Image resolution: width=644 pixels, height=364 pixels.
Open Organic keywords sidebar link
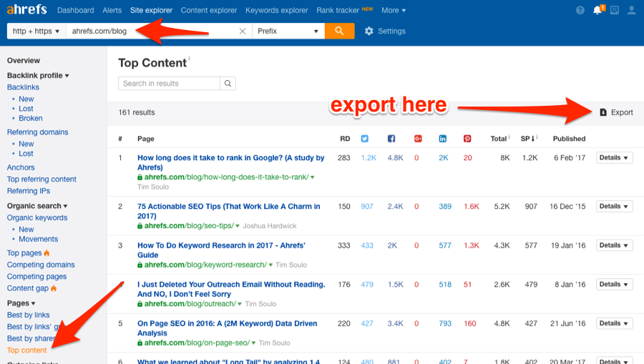click(37, 217)
